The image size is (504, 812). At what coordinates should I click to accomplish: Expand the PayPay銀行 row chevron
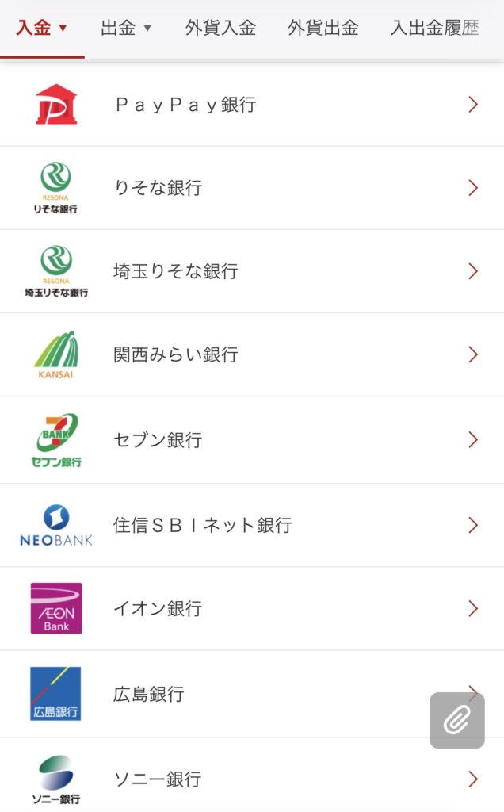(473, 105)
